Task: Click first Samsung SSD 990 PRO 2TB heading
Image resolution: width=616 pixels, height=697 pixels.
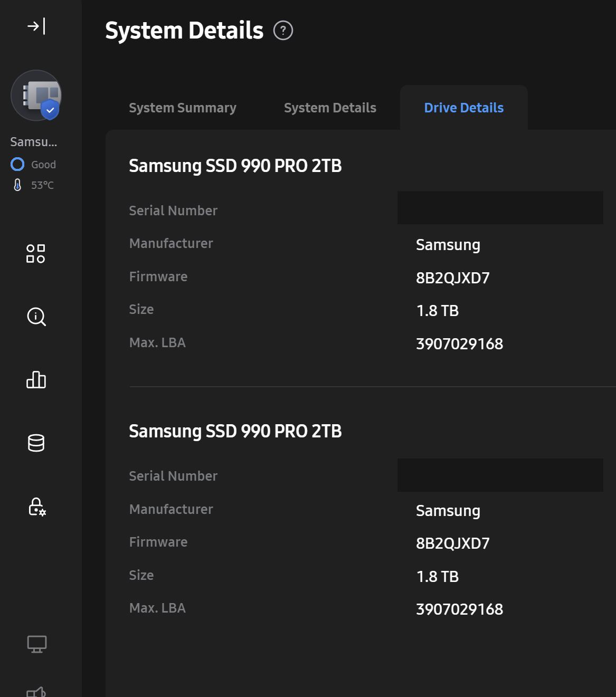Action: [x=235, y=166]
